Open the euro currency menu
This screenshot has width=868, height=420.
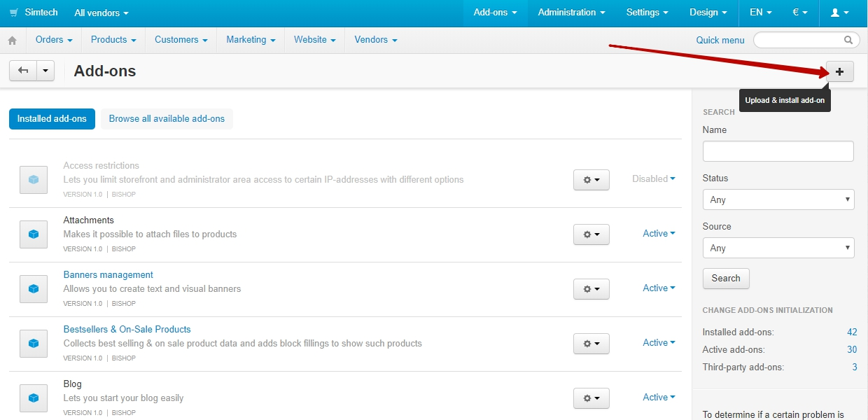pyautogui.click(x=800, y=13)
